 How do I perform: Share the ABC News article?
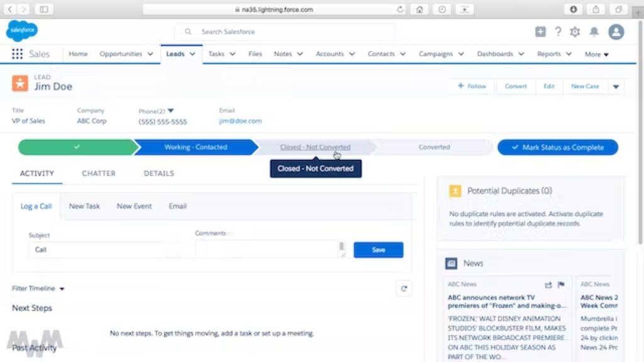pyautogui.click(x=548, y=285)
